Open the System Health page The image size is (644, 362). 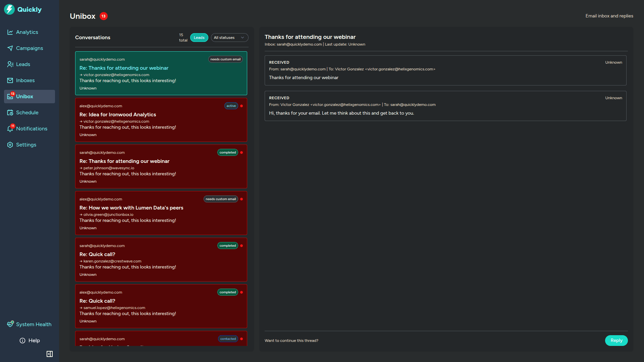(x=30, y=324)
